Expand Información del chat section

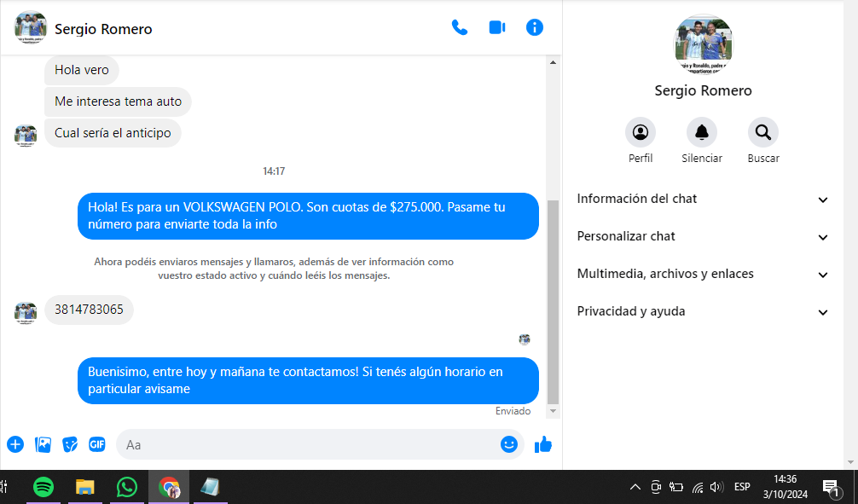[x=703, y=199]
